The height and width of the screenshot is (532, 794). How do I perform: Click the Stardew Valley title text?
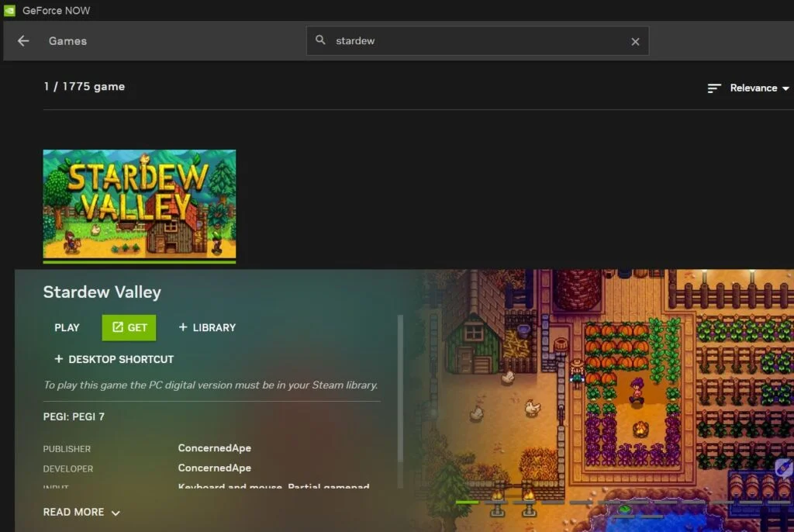pos(102,292)
